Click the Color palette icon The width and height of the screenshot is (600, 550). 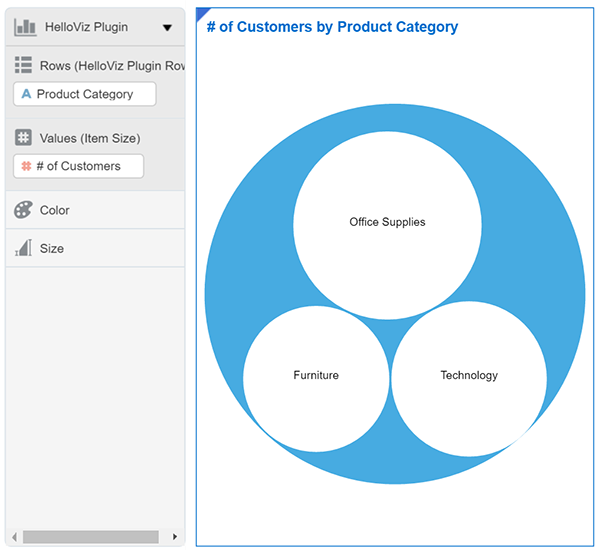[x=24, y=210]
